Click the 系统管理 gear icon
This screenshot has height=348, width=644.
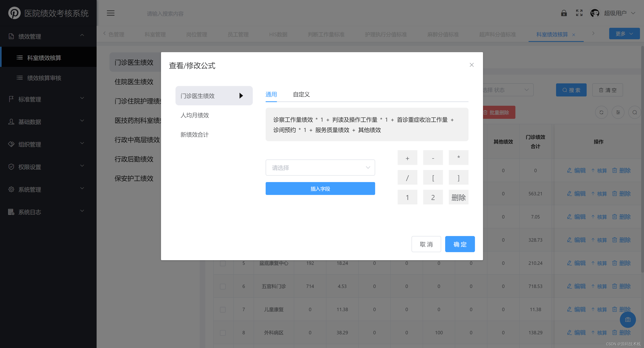coord(11,189)
